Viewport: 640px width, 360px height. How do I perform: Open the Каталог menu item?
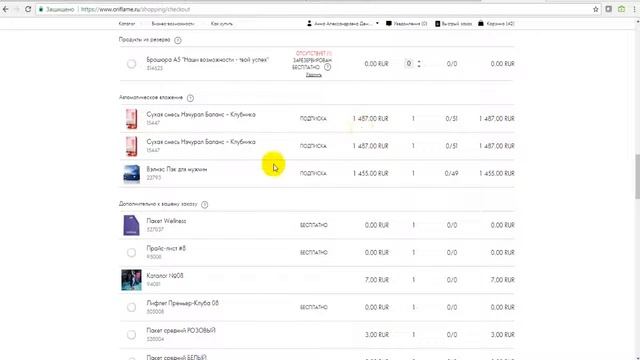[127, 24]
